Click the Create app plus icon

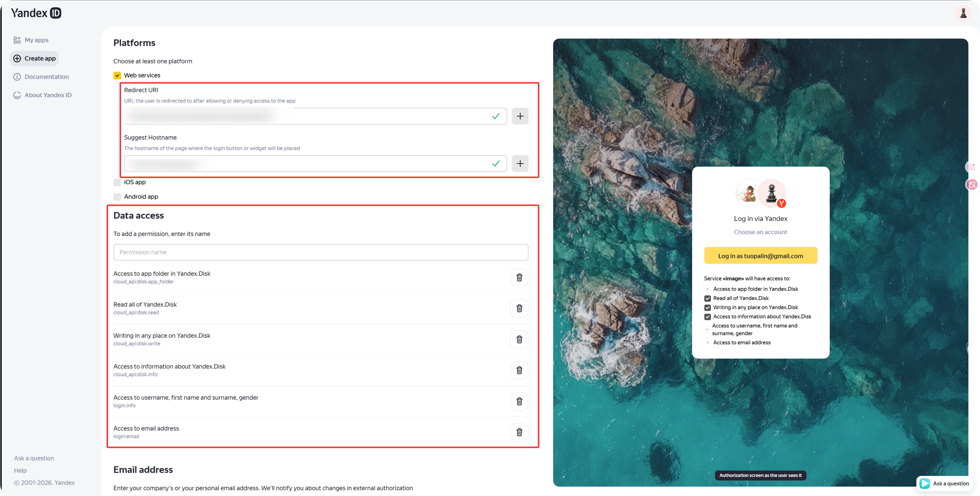click(x=17, y=58)
